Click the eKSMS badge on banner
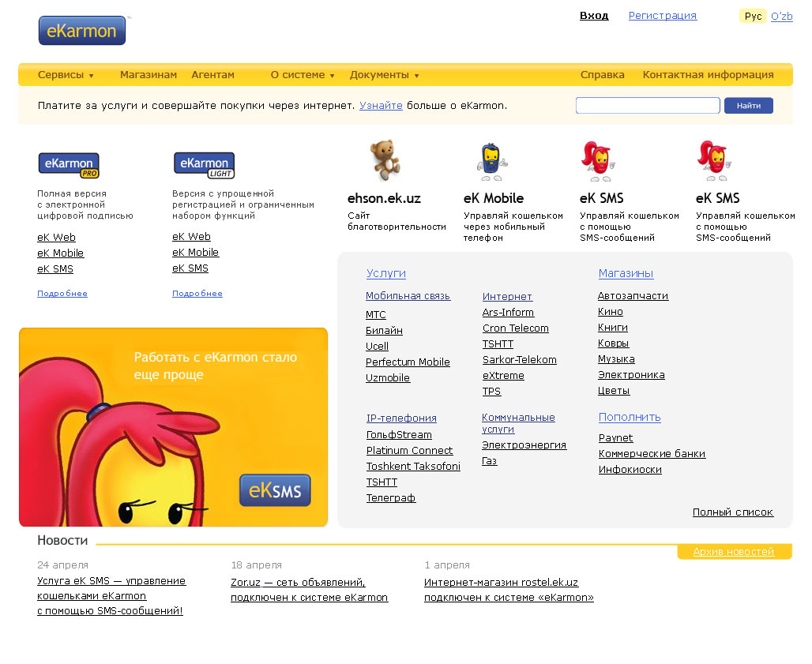 coord(275,490)
